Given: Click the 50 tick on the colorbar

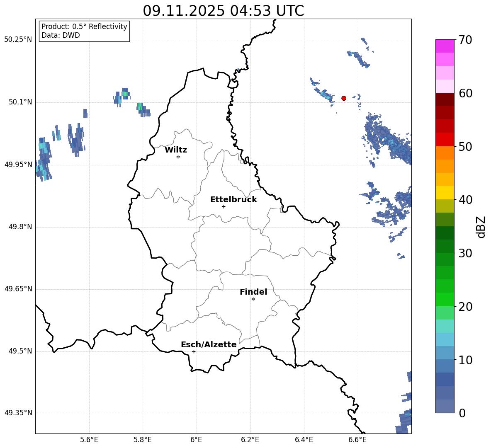Looking at the screenshot, I should [465, 147].
